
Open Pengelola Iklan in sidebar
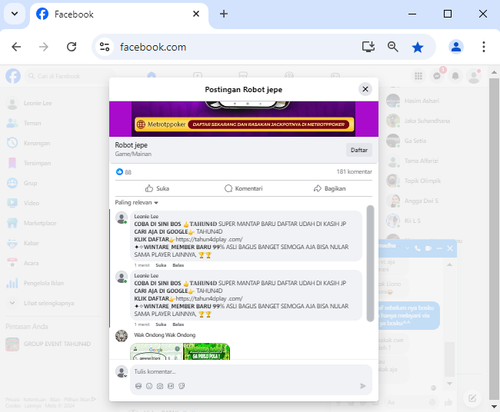click(53, 283)
